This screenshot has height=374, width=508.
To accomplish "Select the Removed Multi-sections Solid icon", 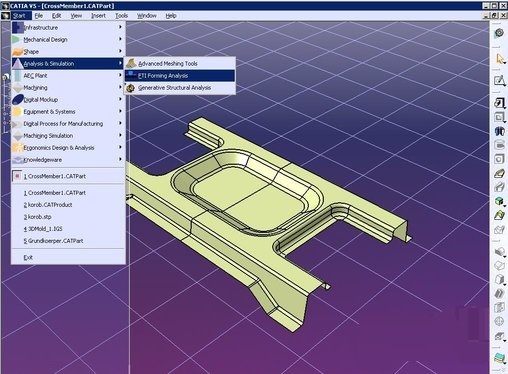I will [x=499, y=229].
